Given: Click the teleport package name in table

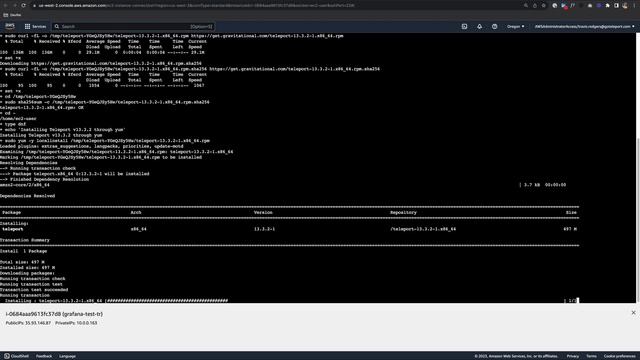Looking at the screenshot, I should [x=13, y=229].
